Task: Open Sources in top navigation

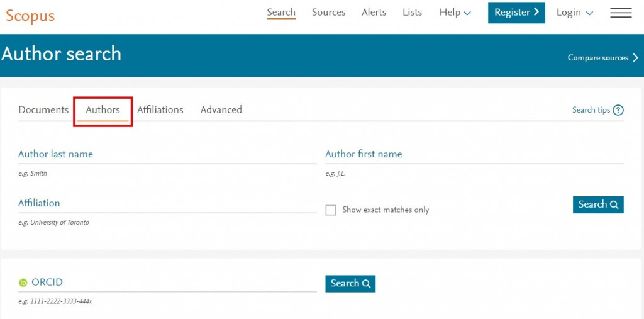Action: point(328,13)
